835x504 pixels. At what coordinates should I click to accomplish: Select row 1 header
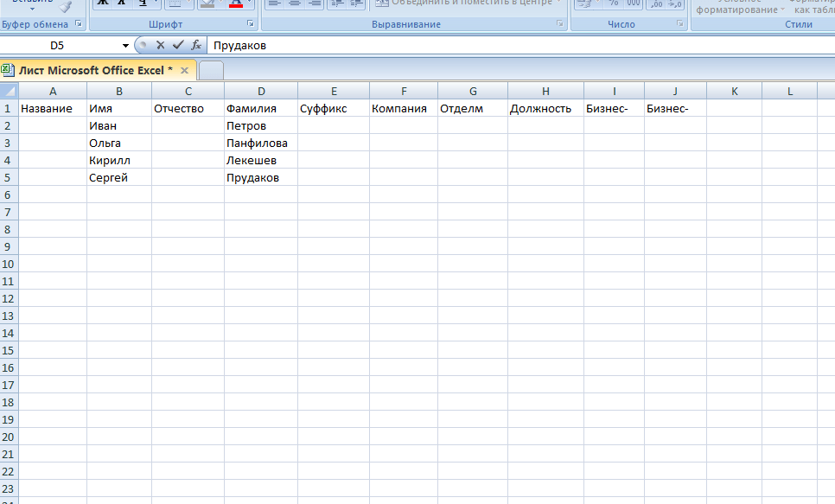[8, 108]
